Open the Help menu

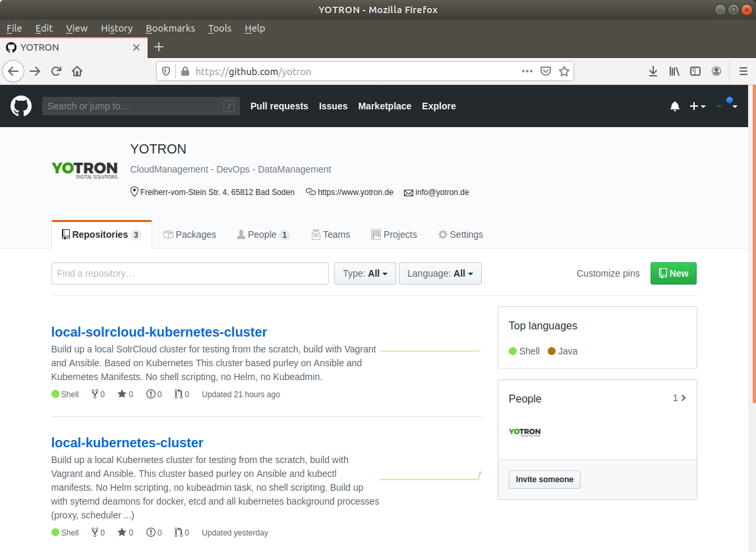(x=254, y=28)
